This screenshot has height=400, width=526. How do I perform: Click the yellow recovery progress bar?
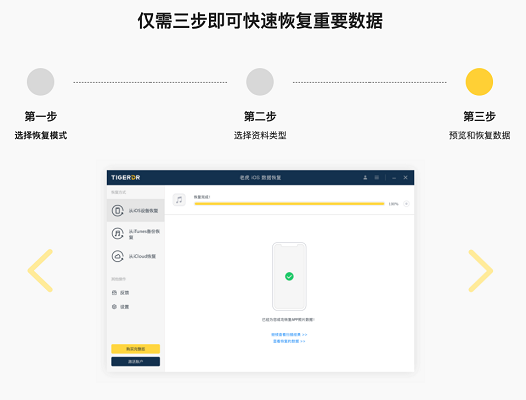pyautogui.click(x=289, y=204)
